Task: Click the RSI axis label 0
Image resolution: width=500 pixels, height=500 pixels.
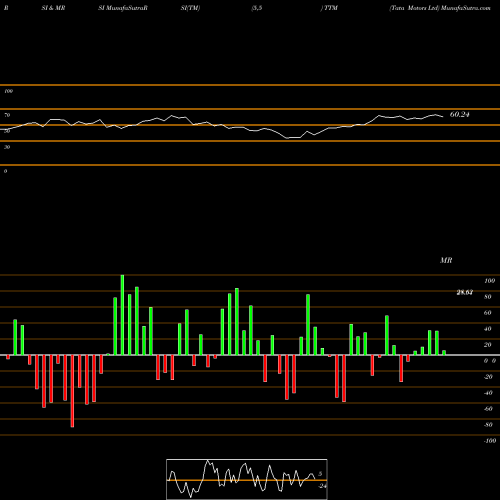Action: click(x=5, y=171)
